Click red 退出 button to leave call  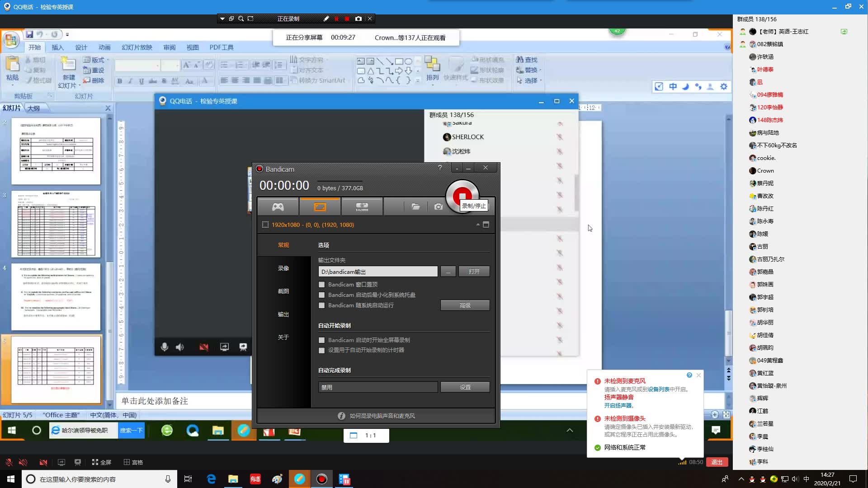[717, 462]
